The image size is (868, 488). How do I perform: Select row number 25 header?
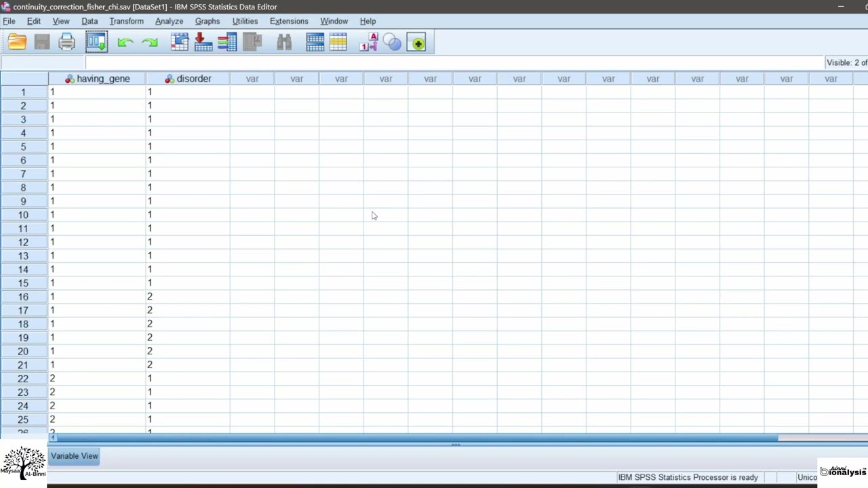23,420
